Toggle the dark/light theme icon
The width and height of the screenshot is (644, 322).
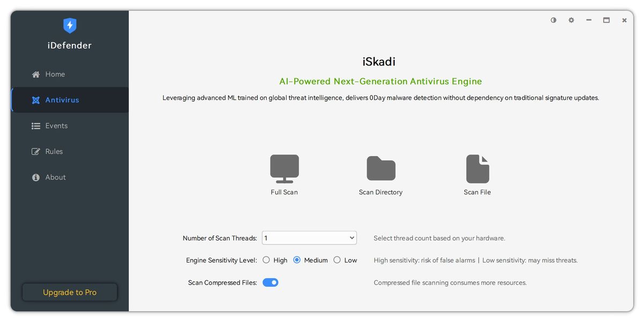[554, 20]
